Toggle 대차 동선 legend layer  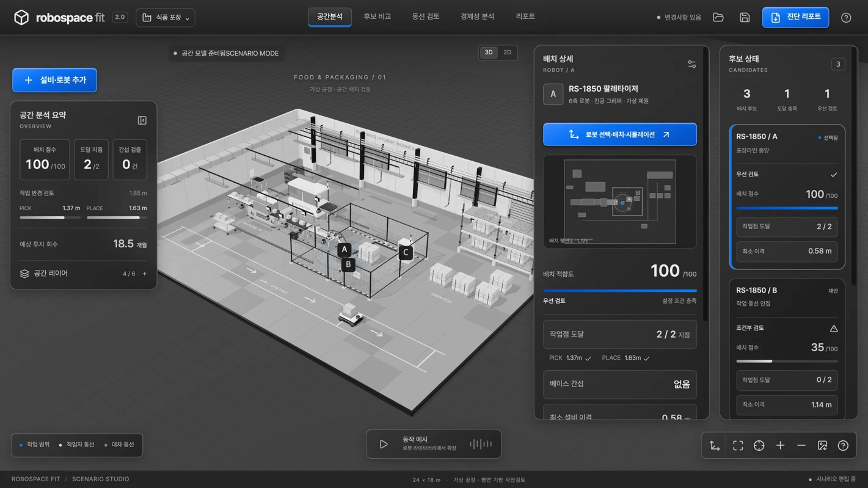click(119, 445)
